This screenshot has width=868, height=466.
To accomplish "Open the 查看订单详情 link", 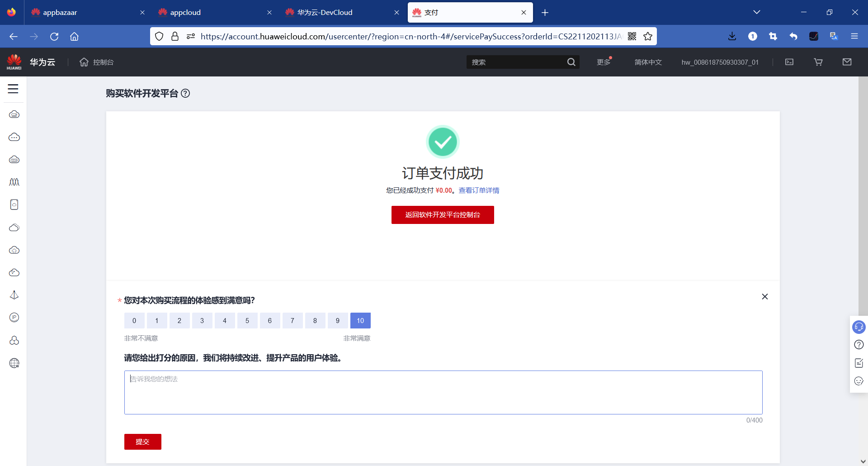I will (479, 190).
